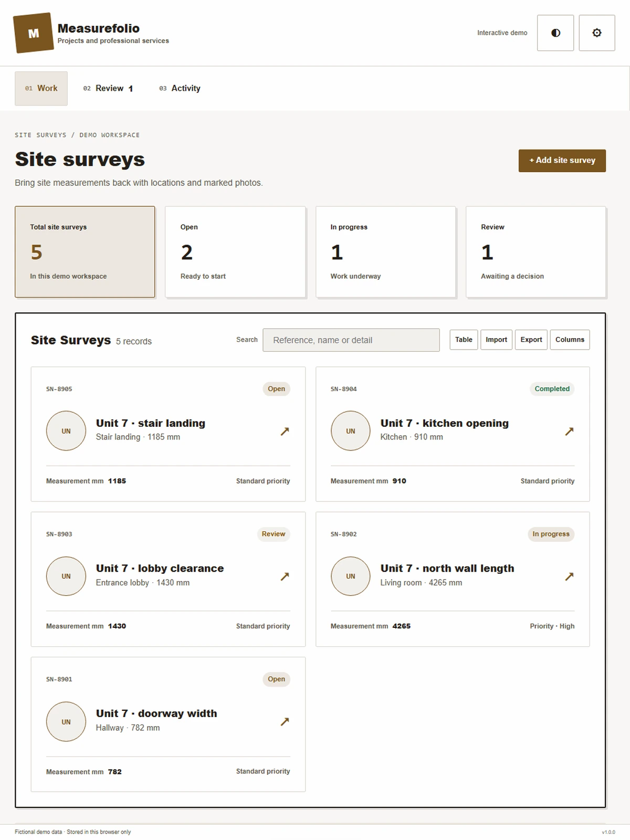This screenshot has height=840, width=630.
Task: Click measurement value 4265
Action: 402,626
